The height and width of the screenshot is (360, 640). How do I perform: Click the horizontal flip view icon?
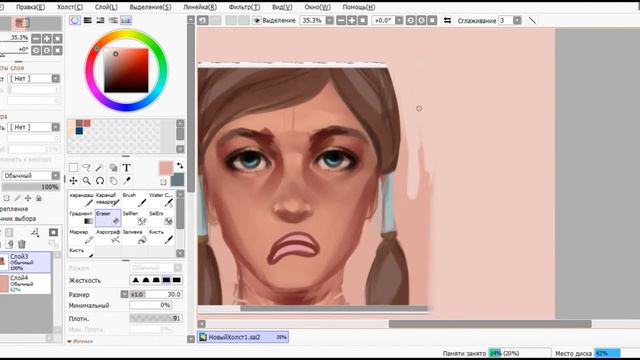tap(447, 20)
